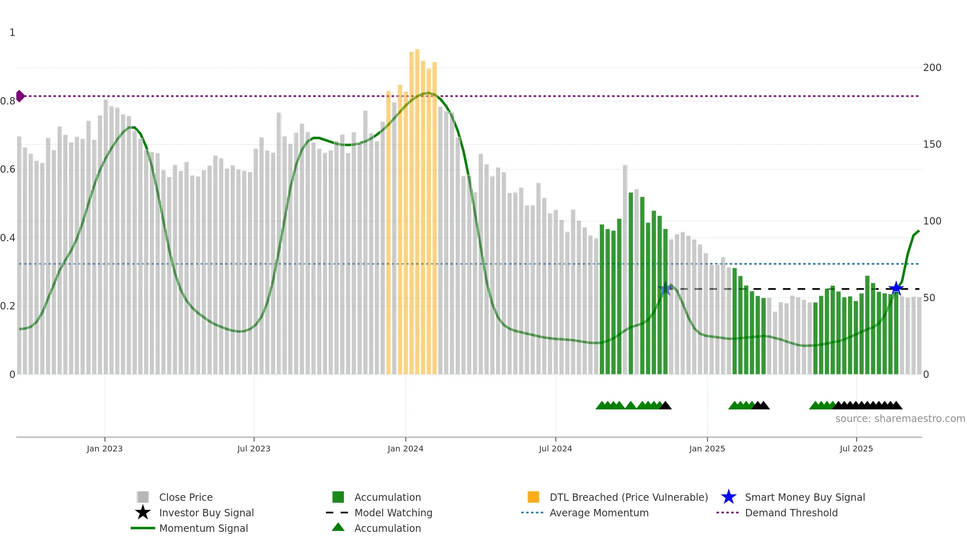Click the blue star near late 2024
The height and width of the screenshot is (551, 980).
(666, 289)
